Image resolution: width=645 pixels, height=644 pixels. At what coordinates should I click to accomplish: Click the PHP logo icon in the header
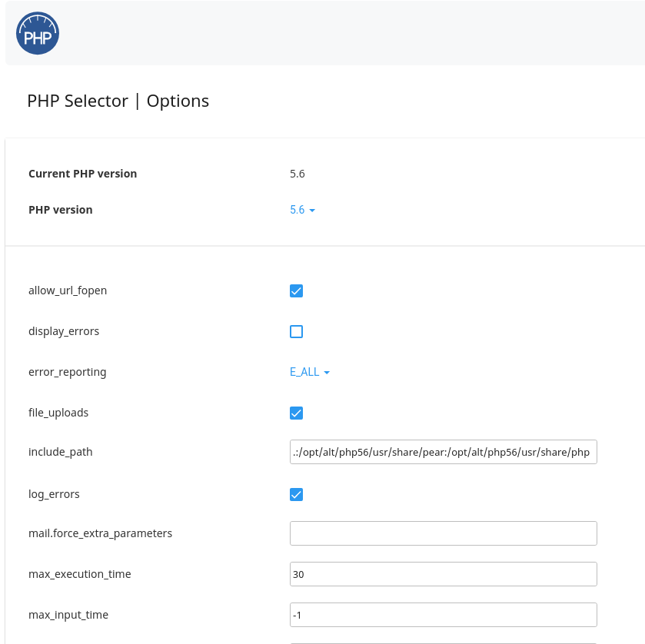pos(37,32)
